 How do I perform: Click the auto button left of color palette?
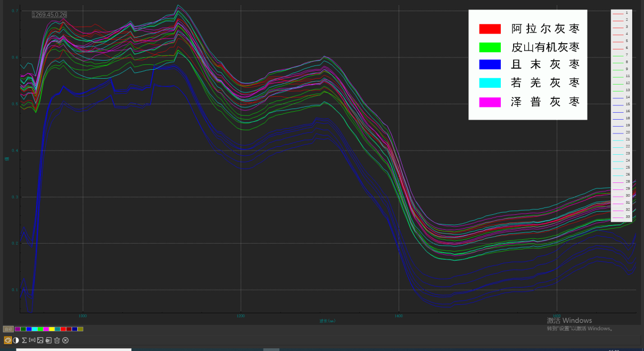9,329
